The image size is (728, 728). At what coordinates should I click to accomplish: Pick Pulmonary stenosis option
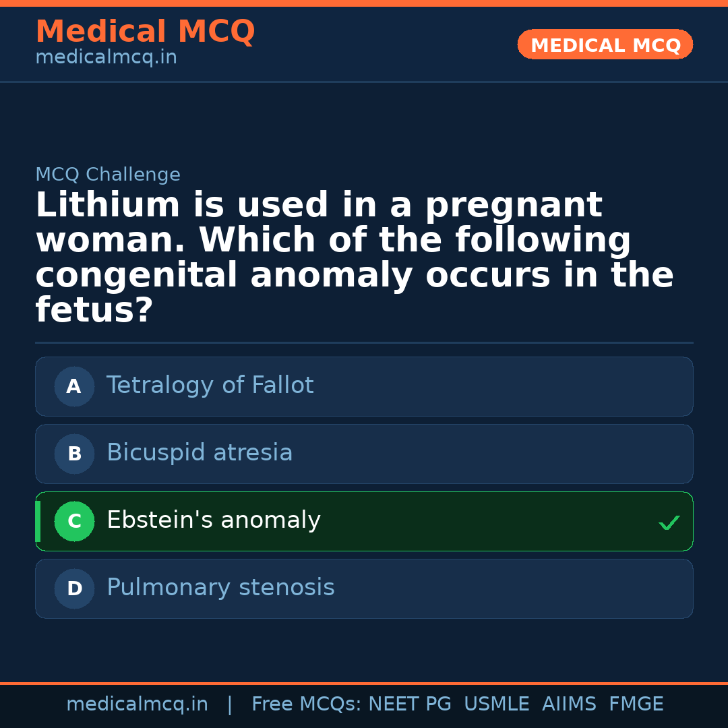[x=220, y=588]
